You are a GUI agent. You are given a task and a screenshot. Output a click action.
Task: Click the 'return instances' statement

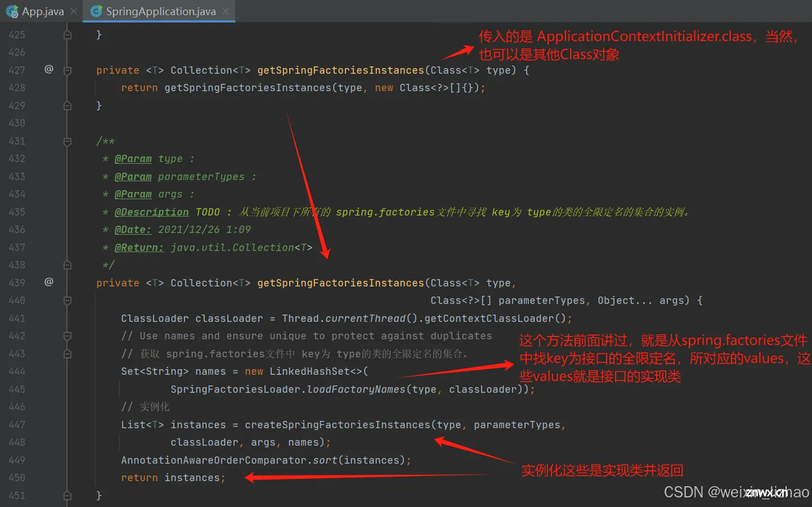pyautogui.click(x=173, y=478)
